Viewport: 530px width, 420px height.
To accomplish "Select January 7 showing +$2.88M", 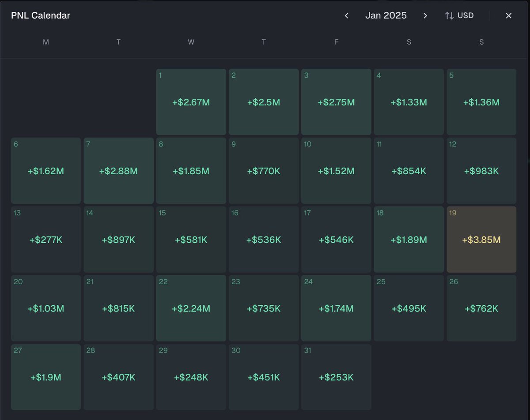I will pos(118,170).
